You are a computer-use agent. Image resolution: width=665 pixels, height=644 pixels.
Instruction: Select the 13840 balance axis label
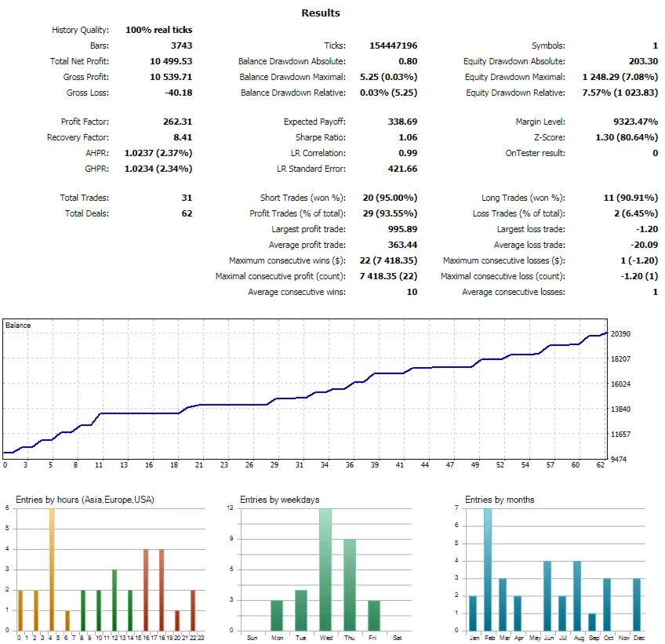tap(620, 409)
